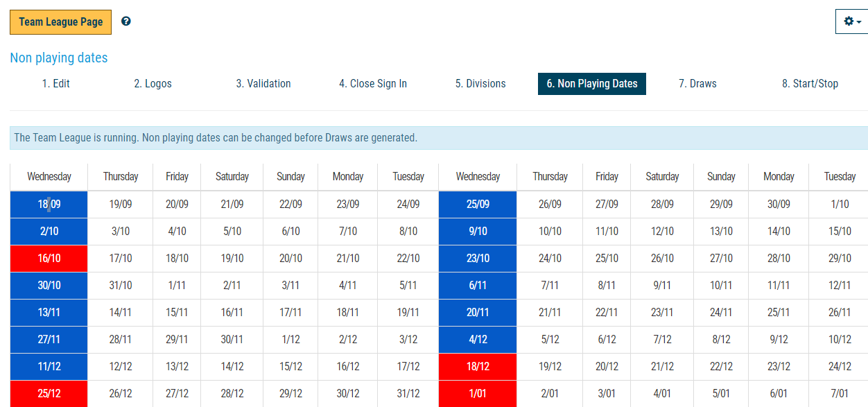Click the 29/10 date cell
This screenshot has height=407, width=868.
[x=840, y=259]
